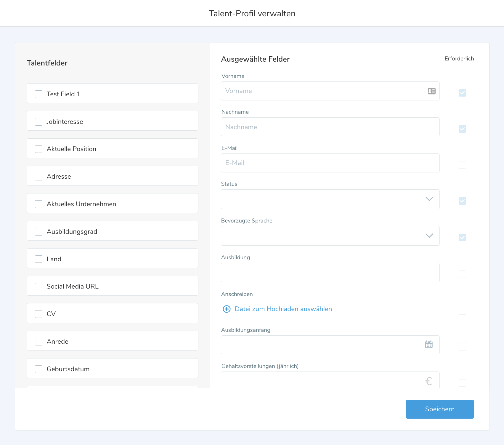Expand the Bevorzugte Sprache dropdown

330,236
